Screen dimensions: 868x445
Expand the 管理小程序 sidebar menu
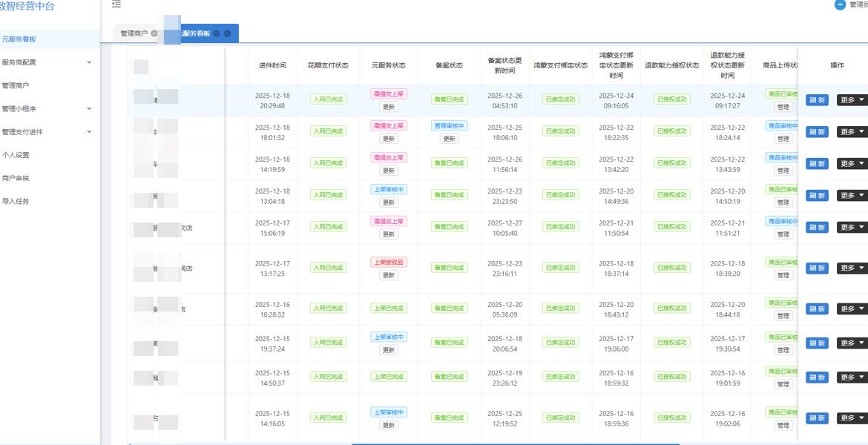(x=89, y=108)
